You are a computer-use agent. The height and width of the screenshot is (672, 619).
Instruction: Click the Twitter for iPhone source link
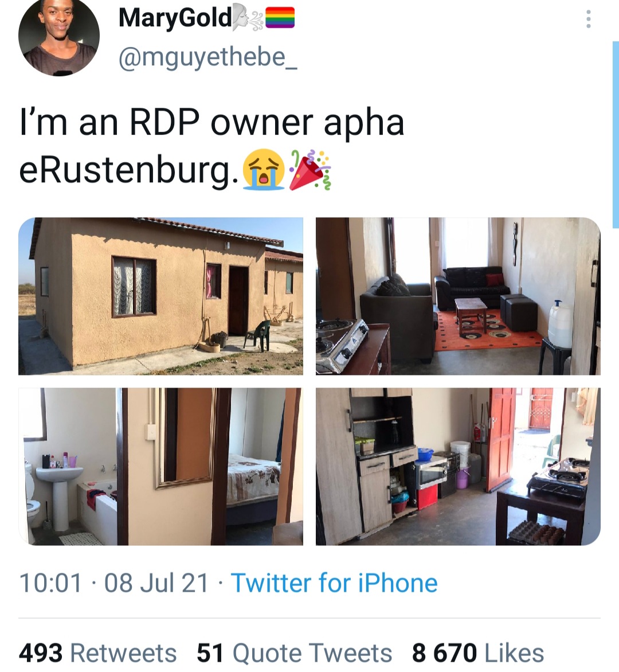[x=334, y=583]
